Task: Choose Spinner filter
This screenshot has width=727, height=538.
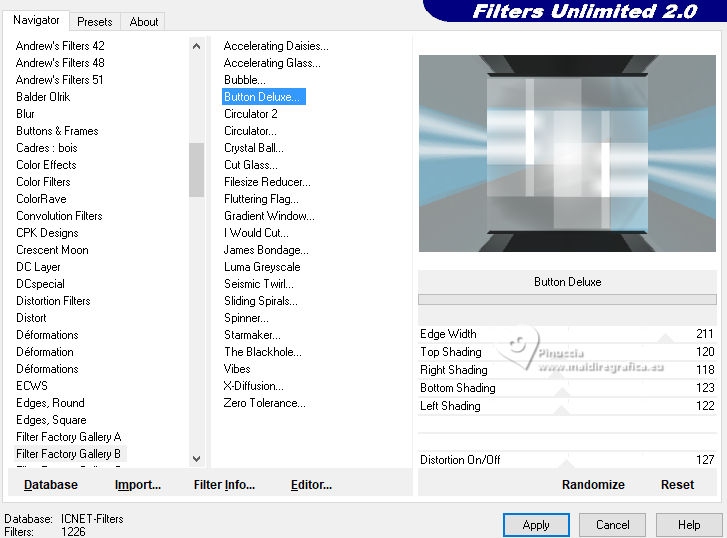Action: [246, 318]
